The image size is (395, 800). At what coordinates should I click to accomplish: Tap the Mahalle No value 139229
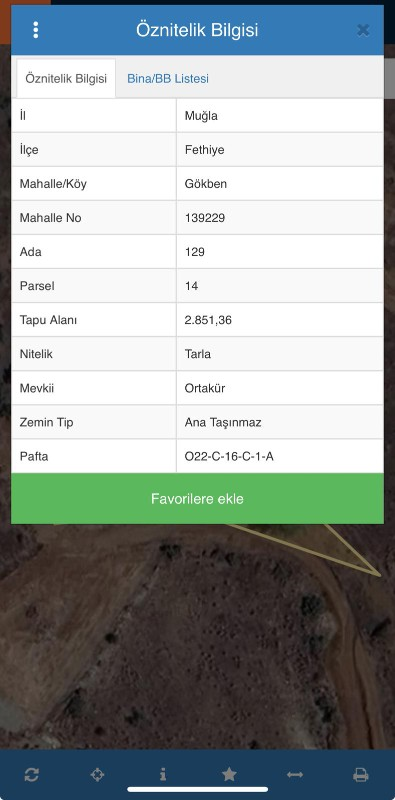tap(205, 218)
